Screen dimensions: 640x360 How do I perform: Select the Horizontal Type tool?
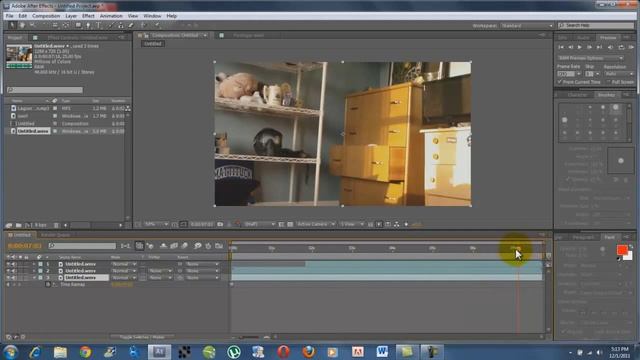point(98,25)
